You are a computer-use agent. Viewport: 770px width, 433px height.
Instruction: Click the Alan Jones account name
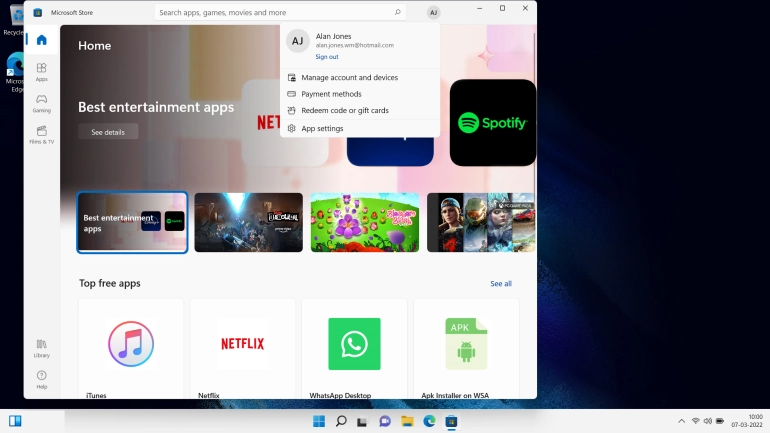coord(333,36)
